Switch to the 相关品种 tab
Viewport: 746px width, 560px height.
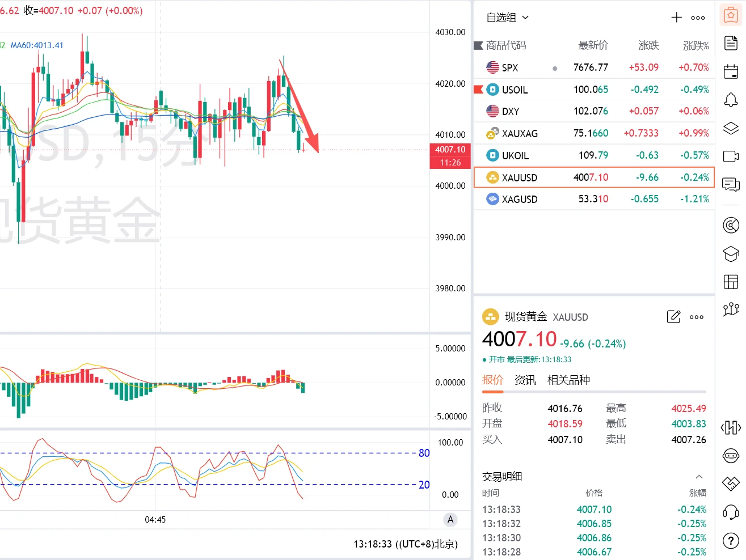(568, 380)
